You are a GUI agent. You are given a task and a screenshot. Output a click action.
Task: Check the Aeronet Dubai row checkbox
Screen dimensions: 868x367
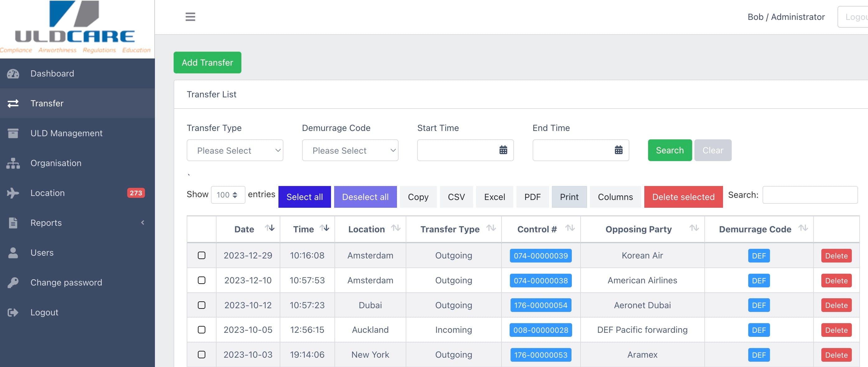(x=202, y=305)
